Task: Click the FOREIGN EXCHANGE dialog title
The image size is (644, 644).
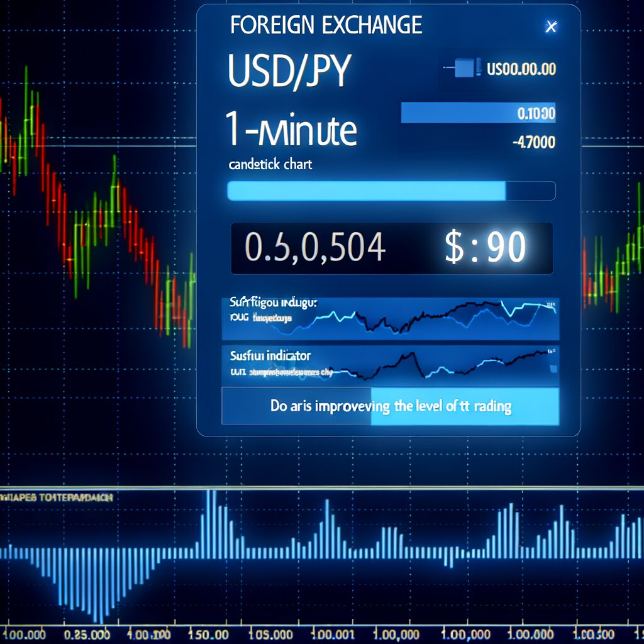Action: [326, 25]
